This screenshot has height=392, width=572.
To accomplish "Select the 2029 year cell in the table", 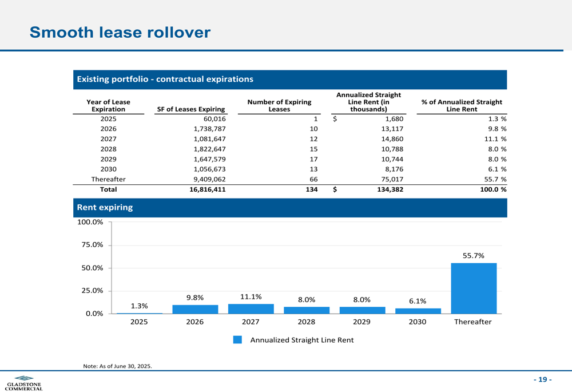I will (108, 159).
